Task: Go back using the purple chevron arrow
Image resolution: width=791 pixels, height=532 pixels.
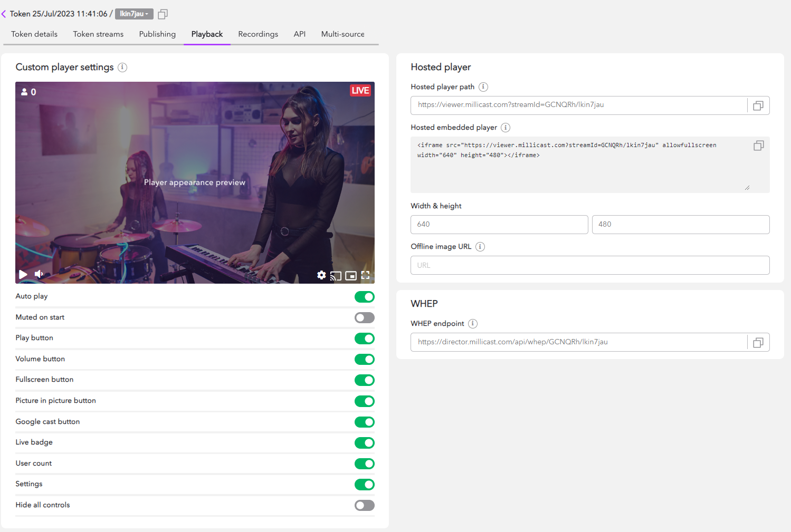Action: 4,14
